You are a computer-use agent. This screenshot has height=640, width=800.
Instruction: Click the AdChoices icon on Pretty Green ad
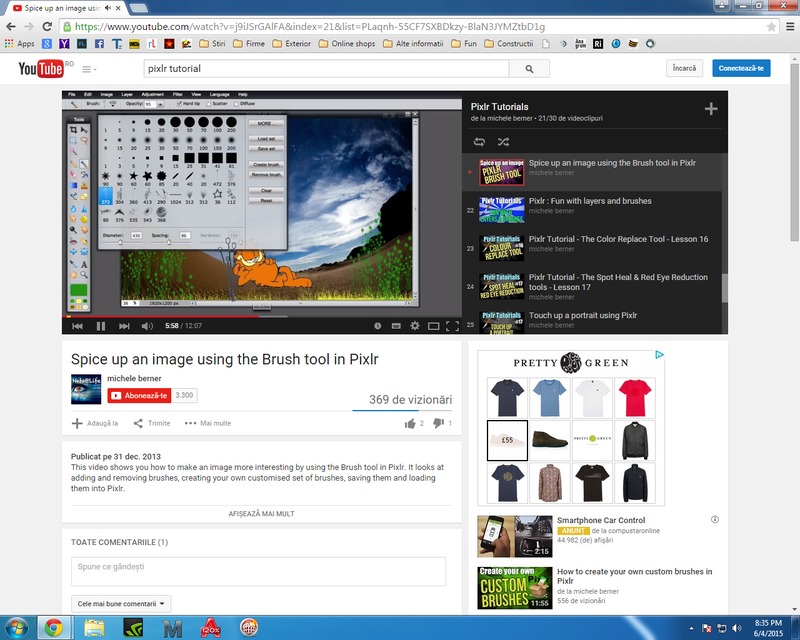pyautogui.click(x=659, y=355)
